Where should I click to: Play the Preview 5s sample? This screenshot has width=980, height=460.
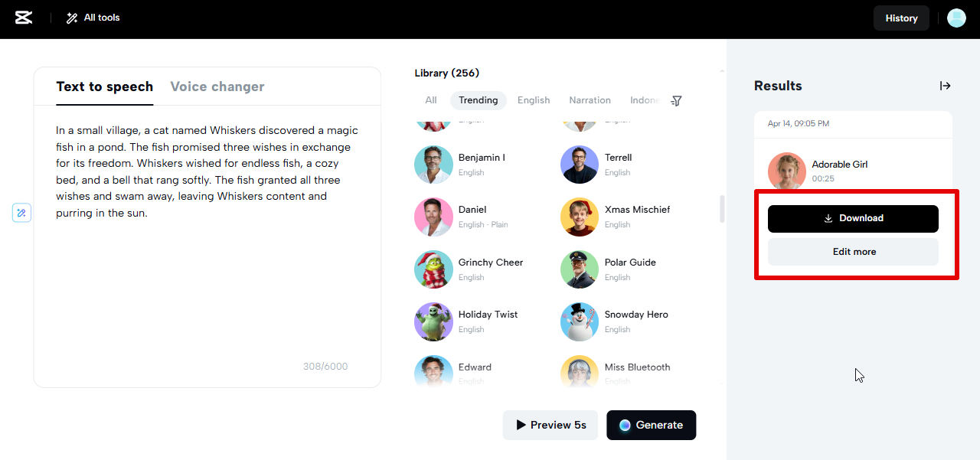pos(551,425)
